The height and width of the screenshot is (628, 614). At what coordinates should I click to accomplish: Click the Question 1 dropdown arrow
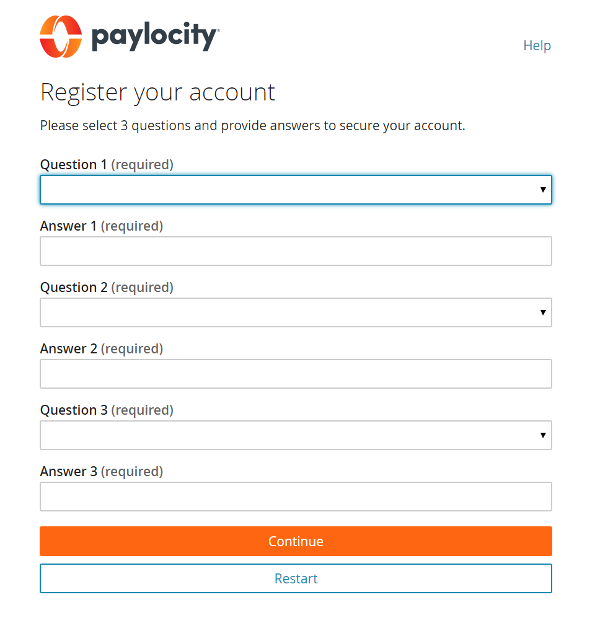point(543,190)
